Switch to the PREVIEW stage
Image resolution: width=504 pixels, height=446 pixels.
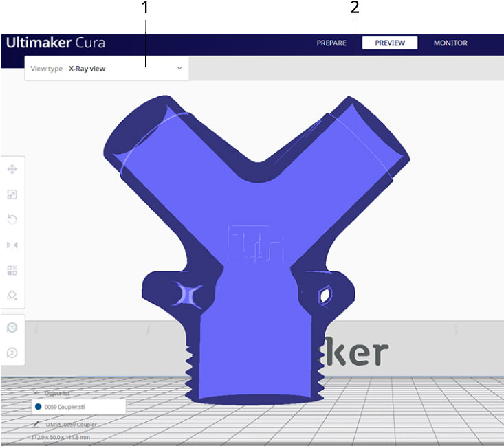(x=390, y=43)
